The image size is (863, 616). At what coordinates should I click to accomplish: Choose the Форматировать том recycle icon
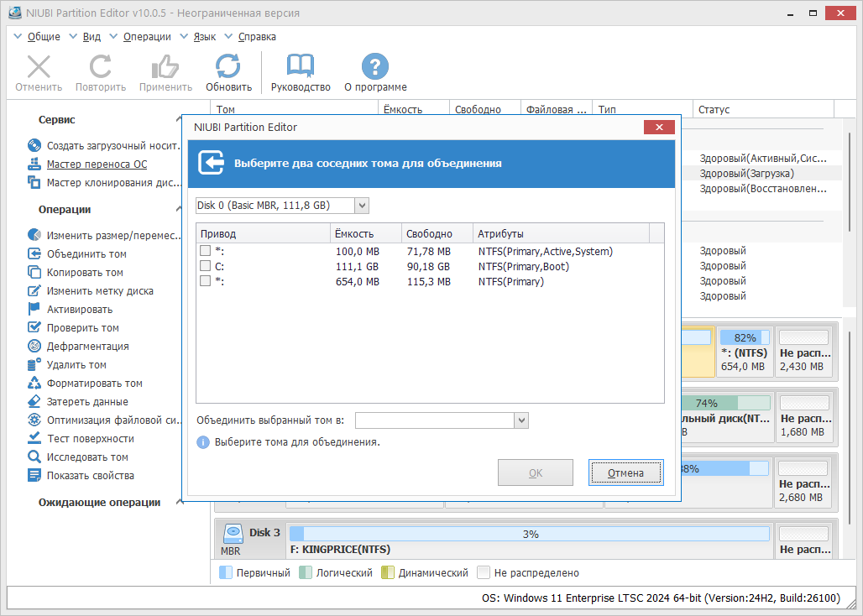tap(34, 383)
